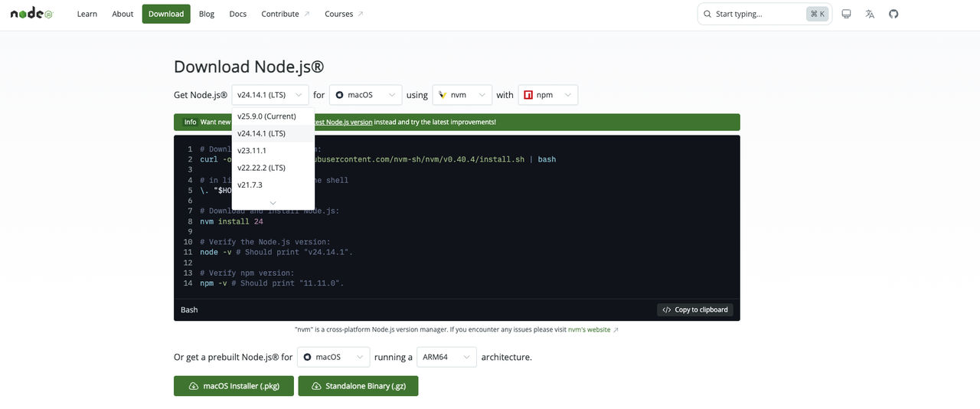Visit nvm's website link
Screen dimensions: 980x409
(590, 329)
